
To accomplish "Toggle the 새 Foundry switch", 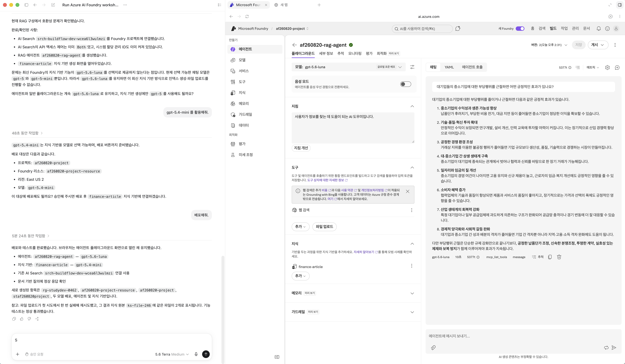I will click(x=520, y=29).
